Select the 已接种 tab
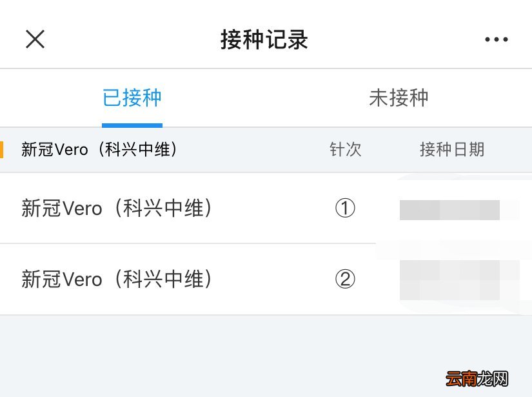Viewport: 532px width, 397px height. [132, 97]
